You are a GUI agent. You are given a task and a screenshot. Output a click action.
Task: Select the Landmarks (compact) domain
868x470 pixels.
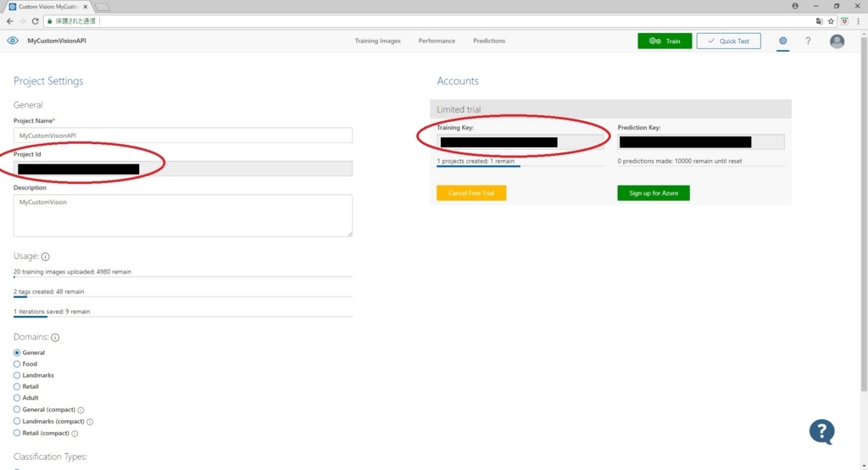17,422
